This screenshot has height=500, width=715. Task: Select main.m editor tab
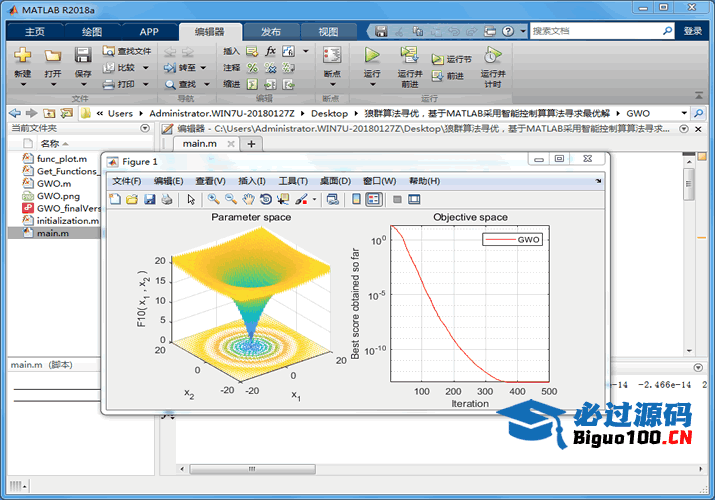point(199,144)
